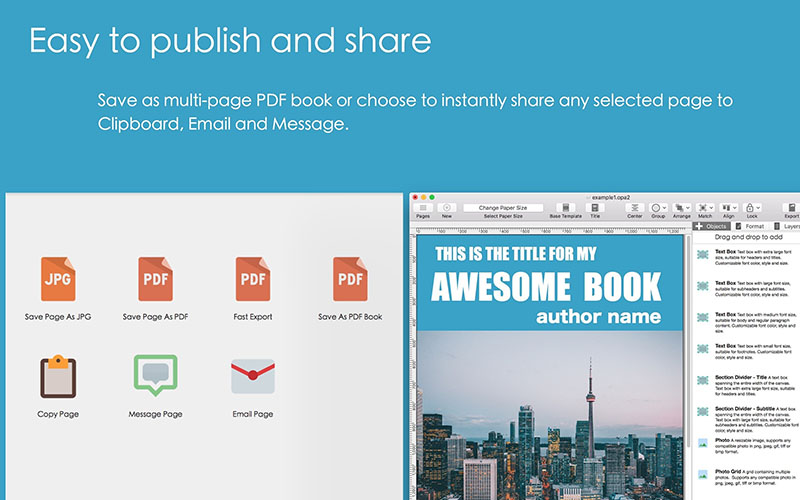
Task: Switch to the Layers tab
Action: point(786,226)
